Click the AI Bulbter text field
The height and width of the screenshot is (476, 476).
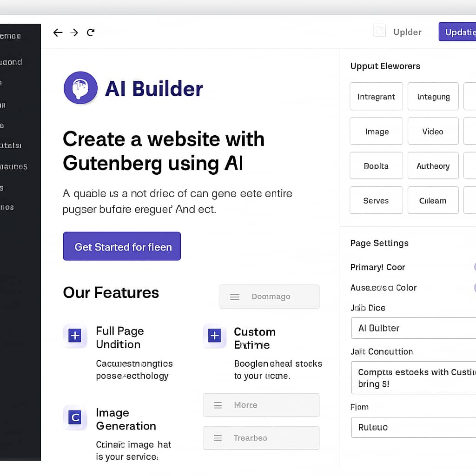[x=414, y=328]
